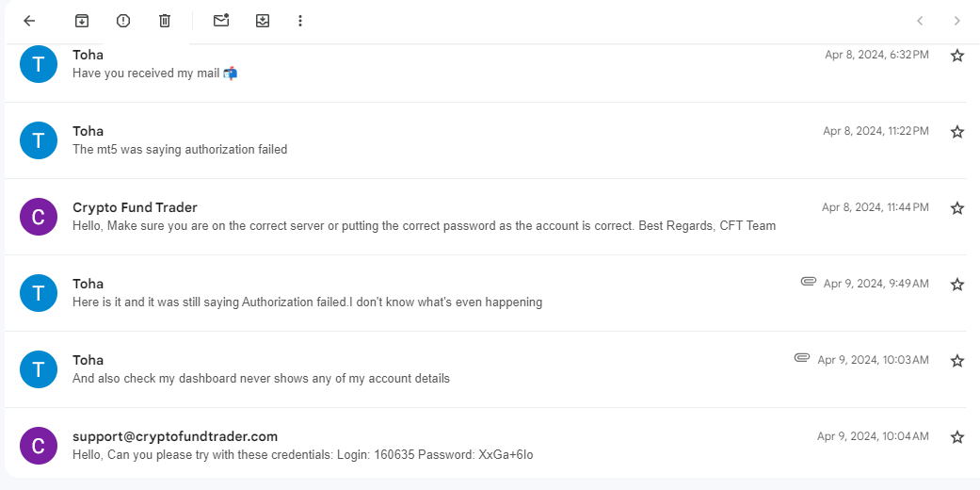Delete this conversation with the trash icon
The image size is (980, 490).
[165, 21]
